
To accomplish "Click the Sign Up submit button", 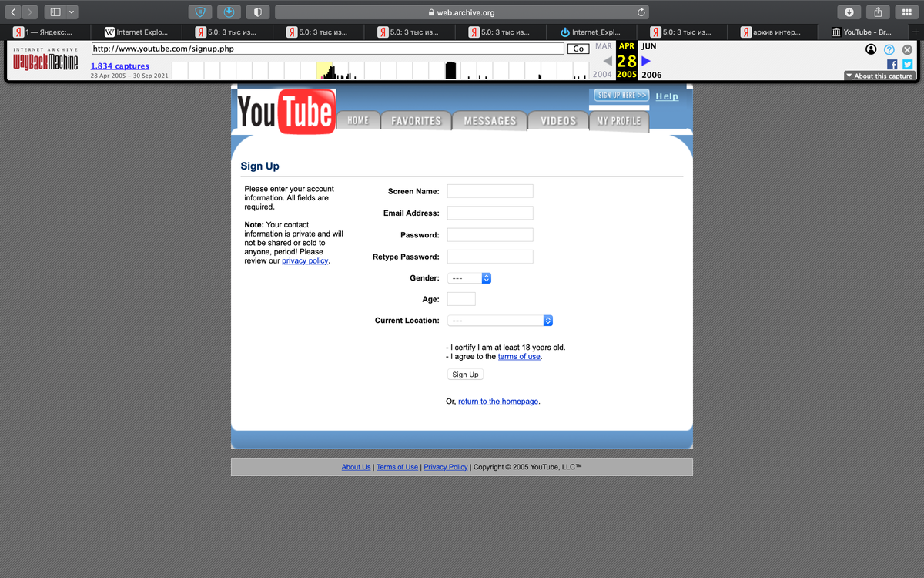I will [x=465, y=375].
